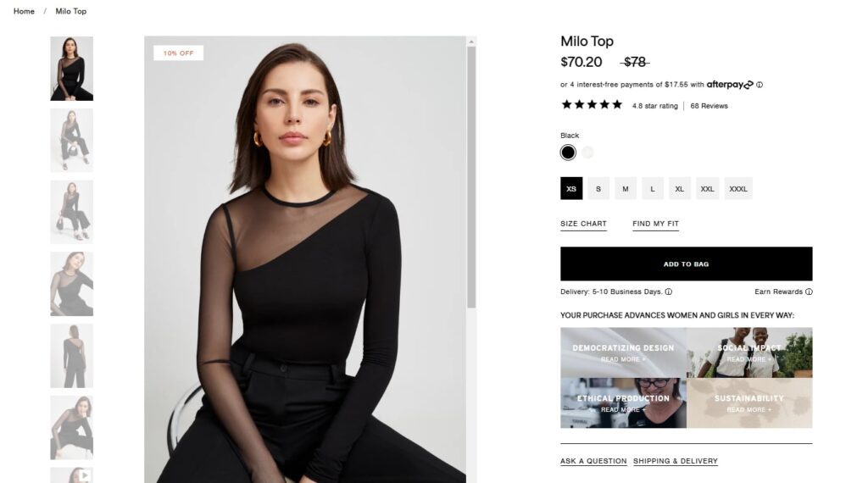Open the Shipping & Delivery section
The image size is (868, 483).
point(676,462)
